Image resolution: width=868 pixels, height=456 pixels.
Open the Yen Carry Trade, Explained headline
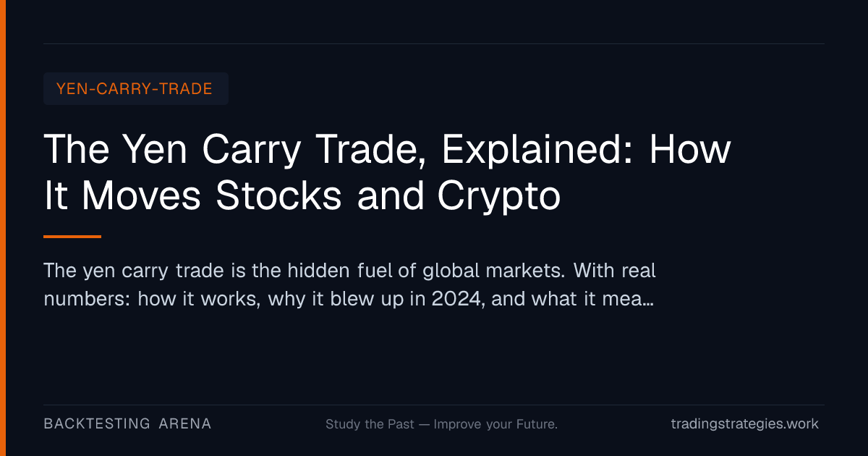[x=388, y=173]
